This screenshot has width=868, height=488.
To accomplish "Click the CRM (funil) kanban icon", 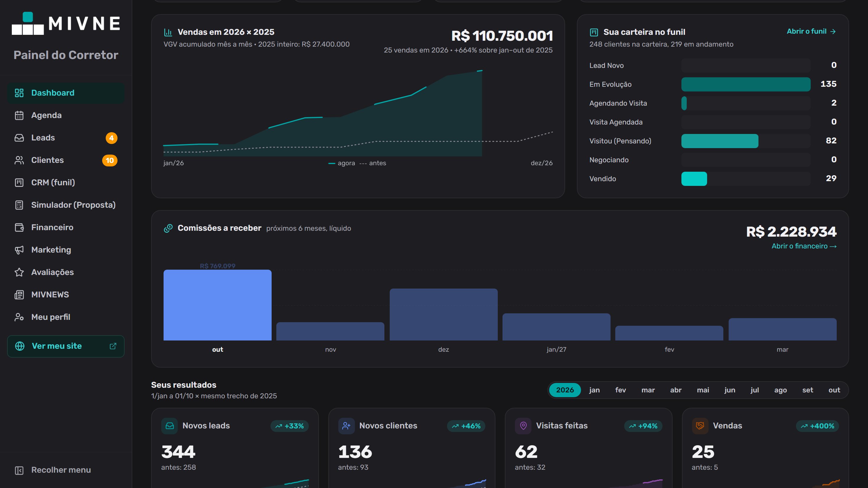I will click(x=19, y=183).
